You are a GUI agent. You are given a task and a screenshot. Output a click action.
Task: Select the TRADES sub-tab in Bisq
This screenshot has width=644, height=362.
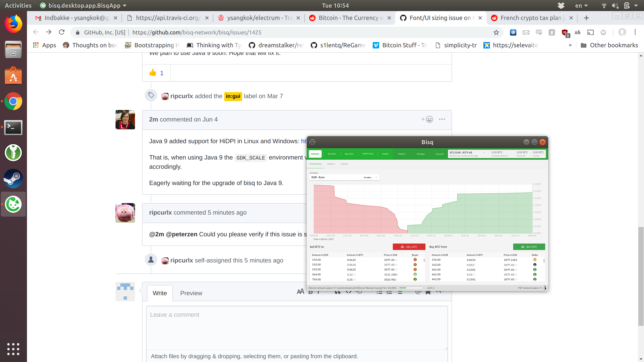344,164
